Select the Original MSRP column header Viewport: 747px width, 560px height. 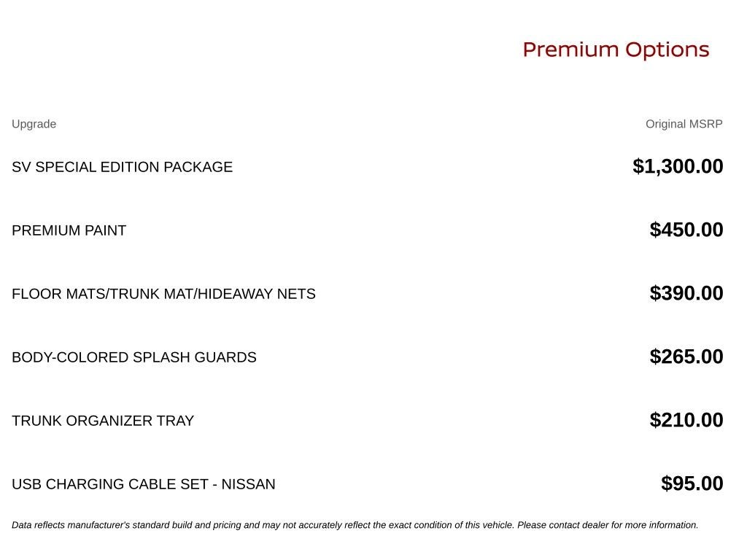(x=684, y=124)
